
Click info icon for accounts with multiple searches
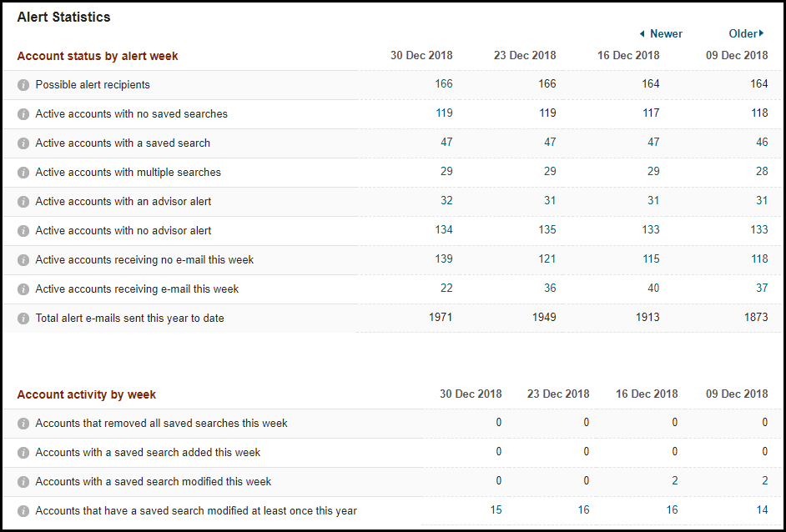23,173
